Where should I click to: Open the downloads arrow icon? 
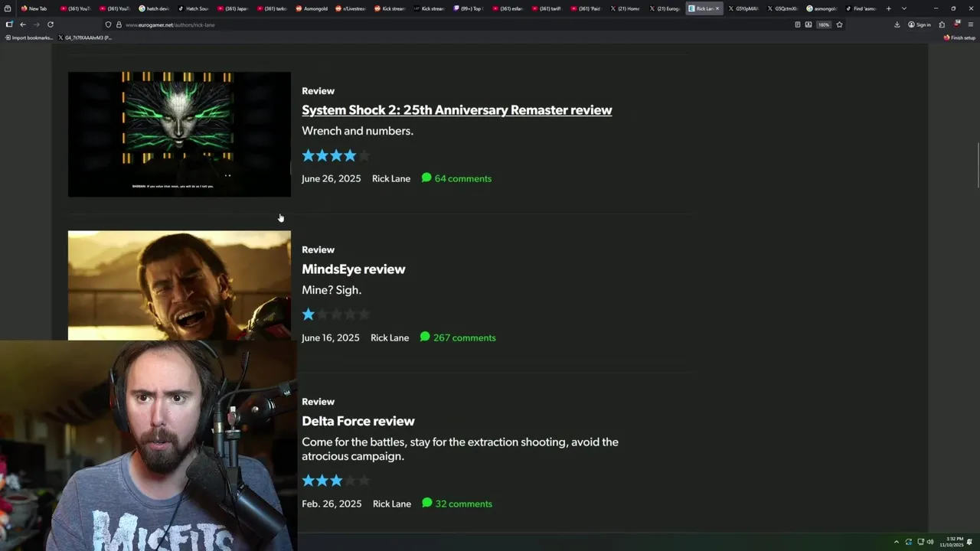pos(897,24)
